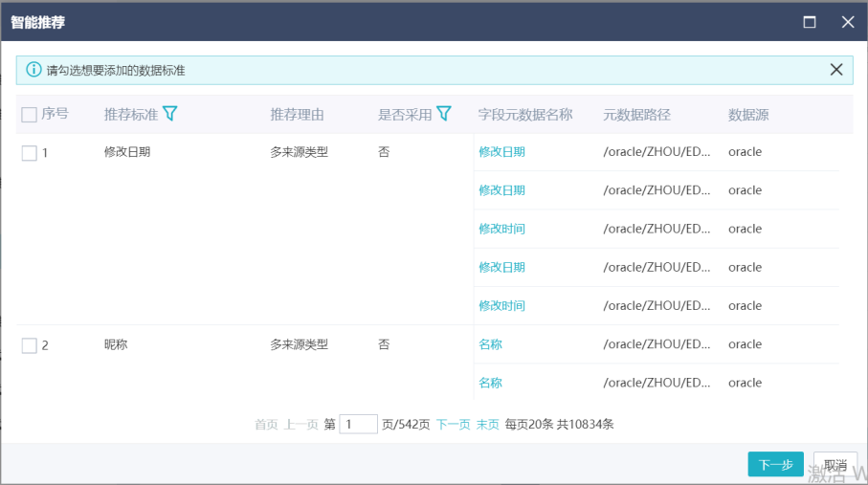
Task: Open filter for 是否采用 column
Action: pos(444,114)
